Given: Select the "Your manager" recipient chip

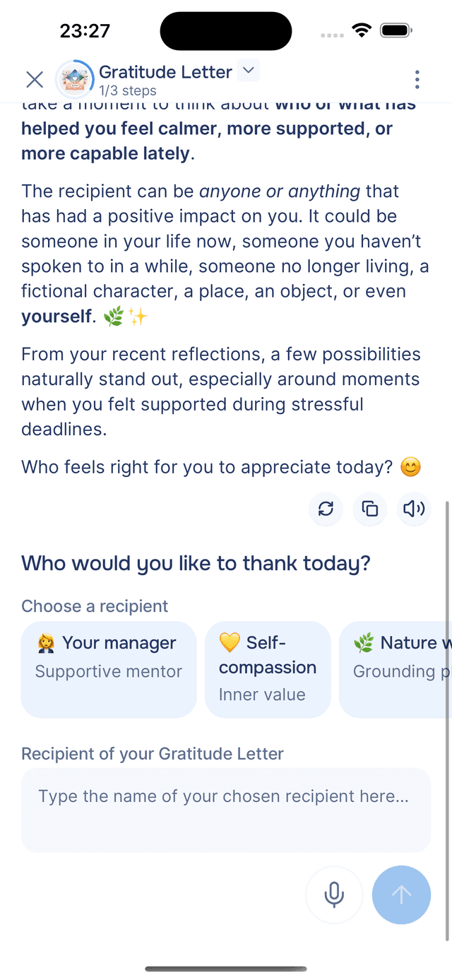Looking at the screenshot, I should coord(108,668).
